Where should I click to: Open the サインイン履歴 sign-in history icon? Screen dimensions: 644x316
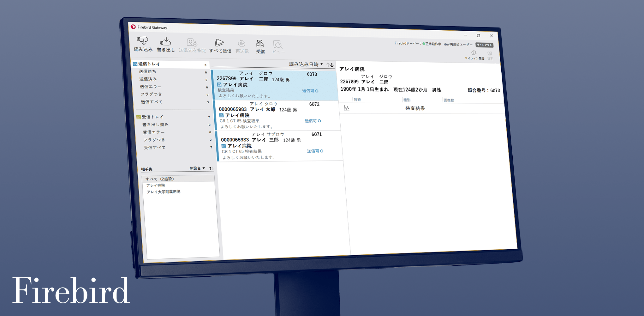click(474, 53)
